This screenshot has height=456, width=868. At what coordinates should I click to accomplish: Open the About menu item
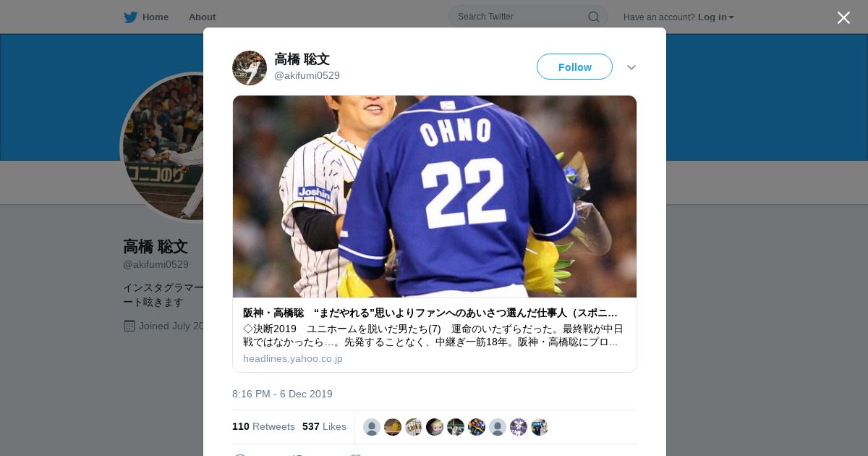(202, 17)
